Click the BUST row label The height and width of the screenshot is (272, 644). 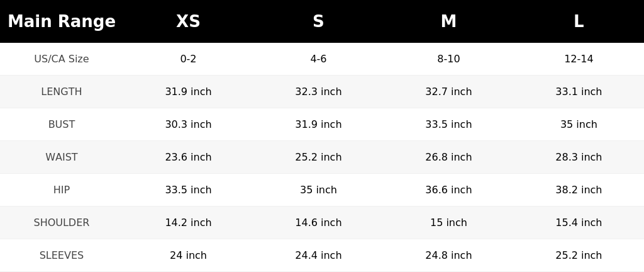coord(62,125)
